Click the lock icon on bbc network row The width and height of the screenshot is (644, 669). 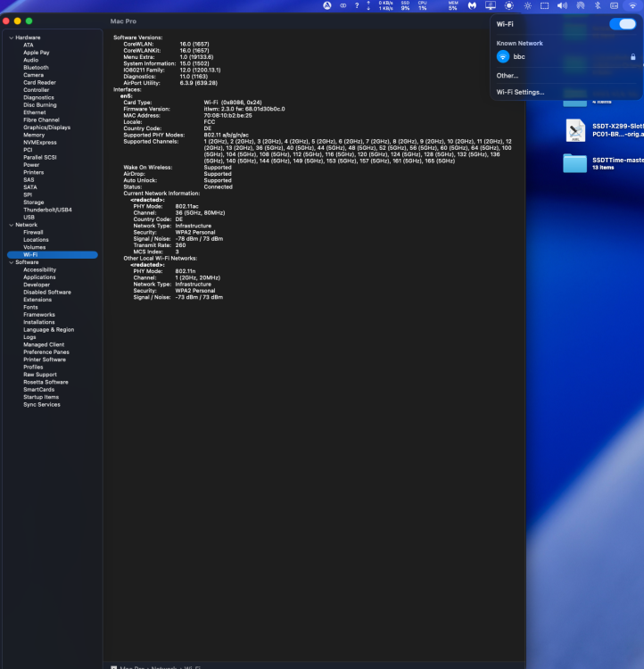pyautogui.click(x=633, y=57)
